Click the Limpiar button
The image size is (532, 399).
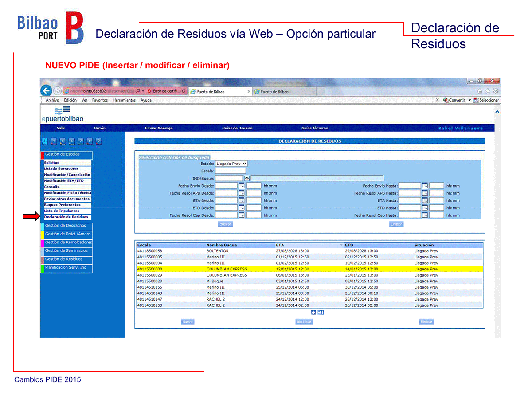[x=396, y=224]
